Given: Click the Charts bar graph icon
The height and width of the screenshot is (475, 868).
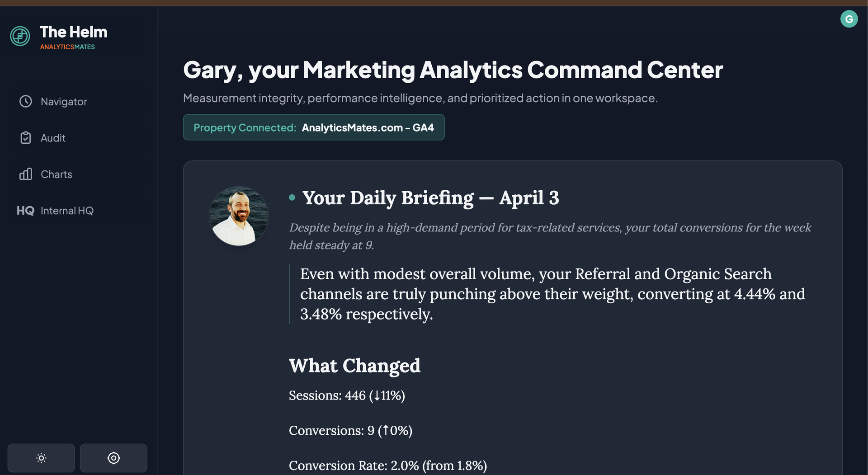Looking at the screenshot, I should 26,174.
